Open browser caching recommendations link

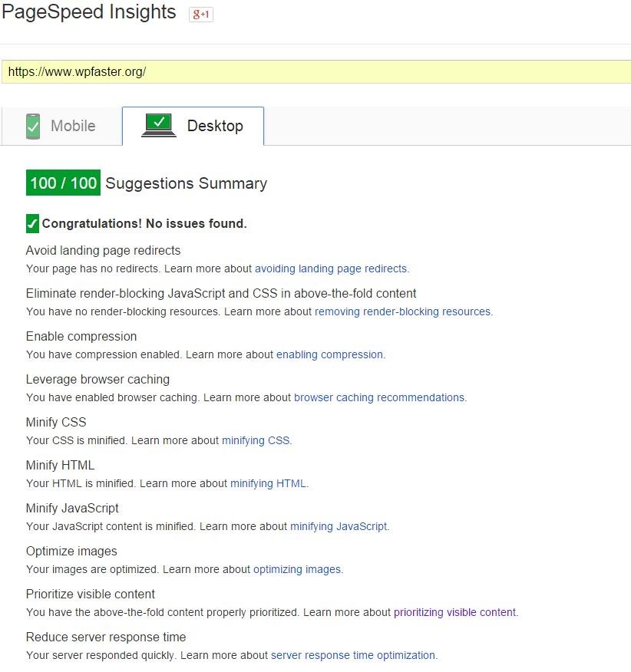point(380,397)
